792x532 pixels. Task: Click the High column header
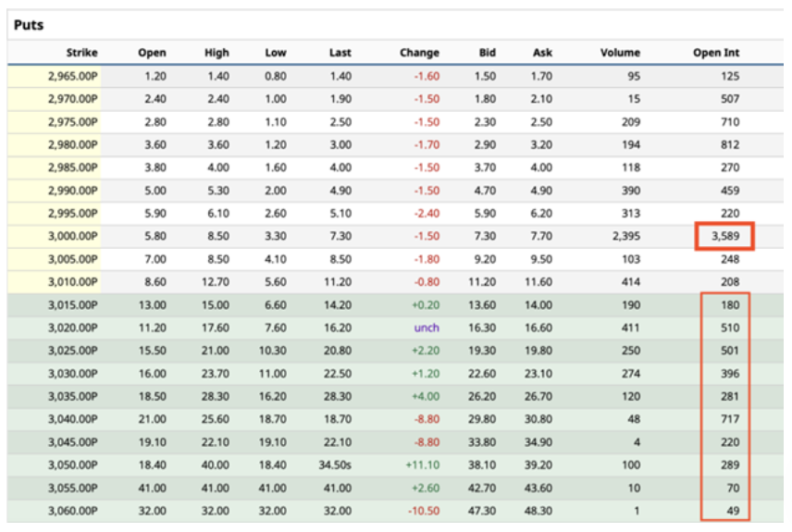tap(217, 53)
